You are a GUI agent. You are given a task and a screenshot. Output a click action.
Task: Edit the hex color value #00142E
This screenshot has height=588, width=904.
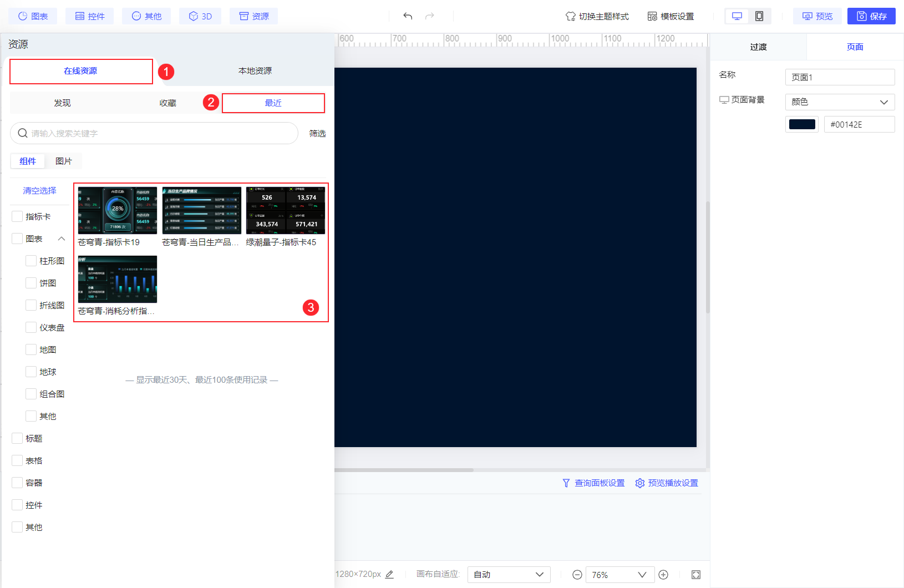coord(859,124)
